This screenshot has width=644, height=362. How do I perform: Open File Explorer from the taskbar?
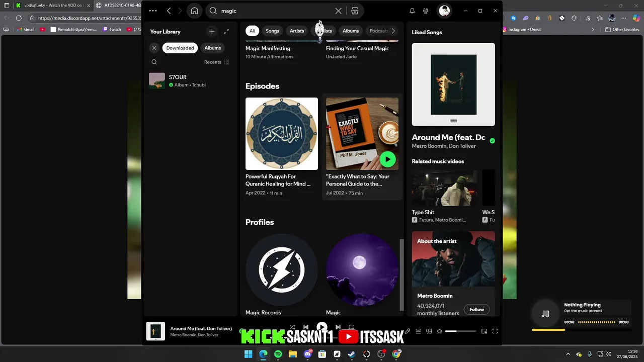pos(293,354)
